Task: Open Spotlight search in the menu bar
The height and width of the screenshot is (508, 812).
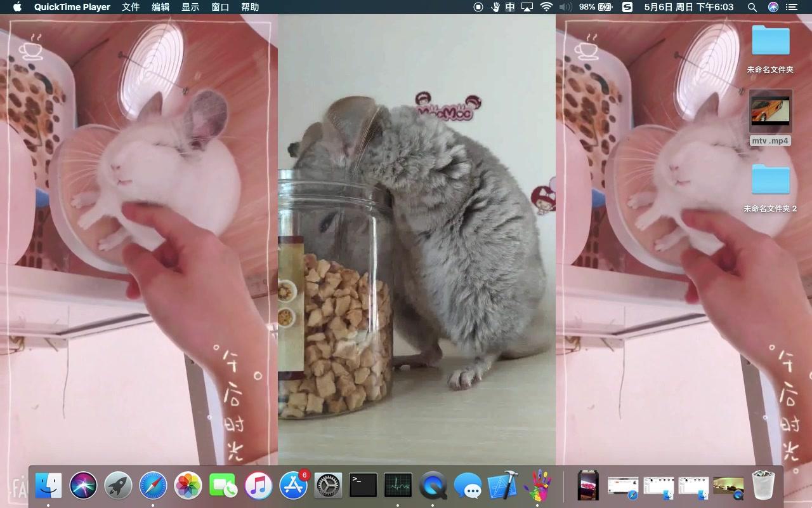Action: point(752,7)
